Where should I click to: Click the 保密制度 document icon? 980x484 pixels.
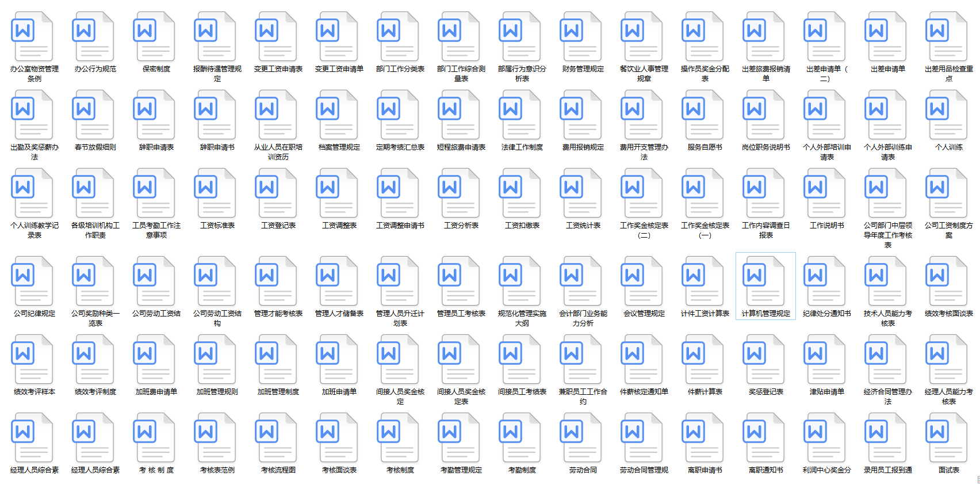154,37
